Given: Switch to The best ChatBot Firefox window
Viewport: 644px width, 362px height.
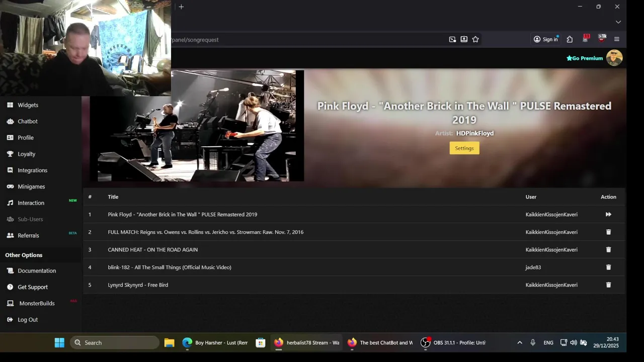Looking at the screenshot, I should [x=380, y=343].
